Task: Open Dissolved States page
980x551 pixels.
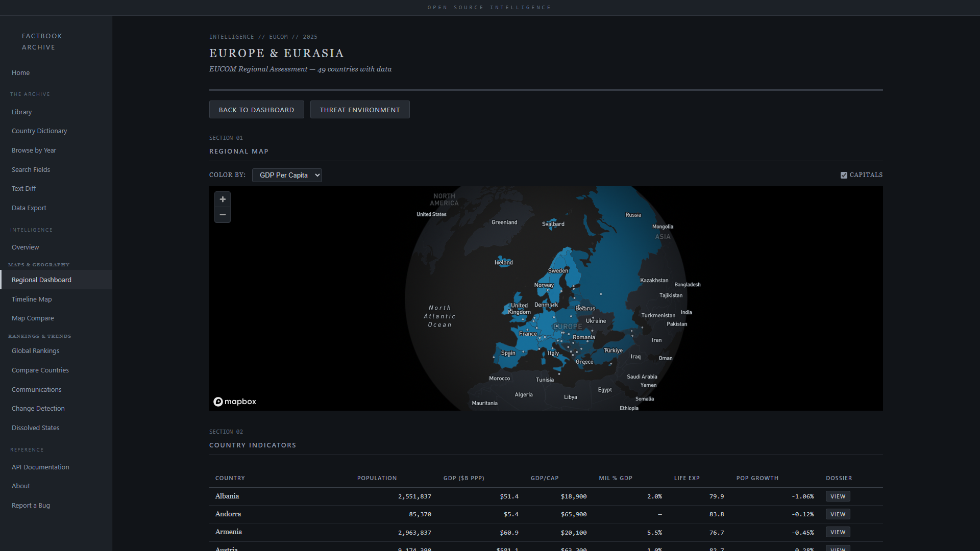Action: coord(36,428)
